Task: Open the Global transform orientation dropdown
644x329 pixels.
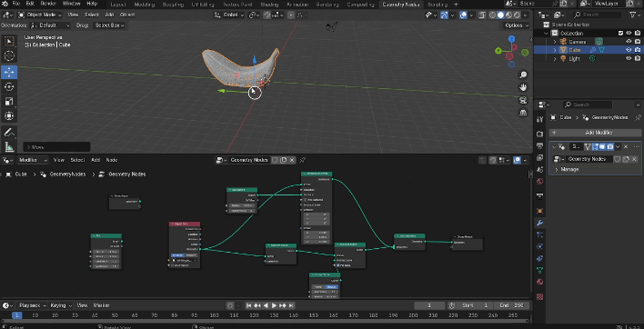Action: (x=229, y=15)
